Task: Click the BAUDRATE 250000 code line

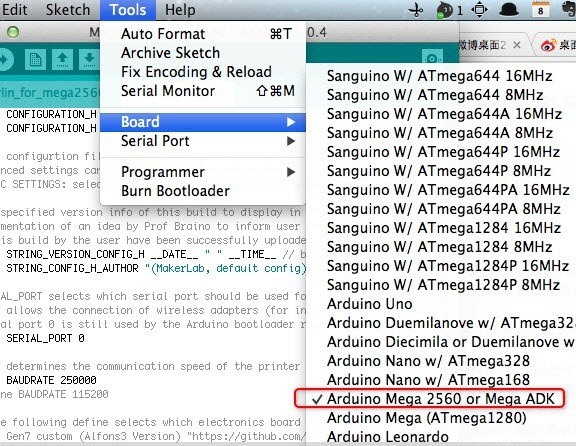Action: click(51, 380)
